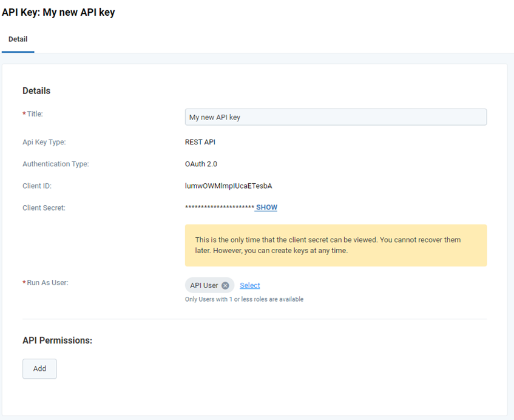
Task: Click the OAuth 2.0 authentication value
Action: [x=201, y=164]
